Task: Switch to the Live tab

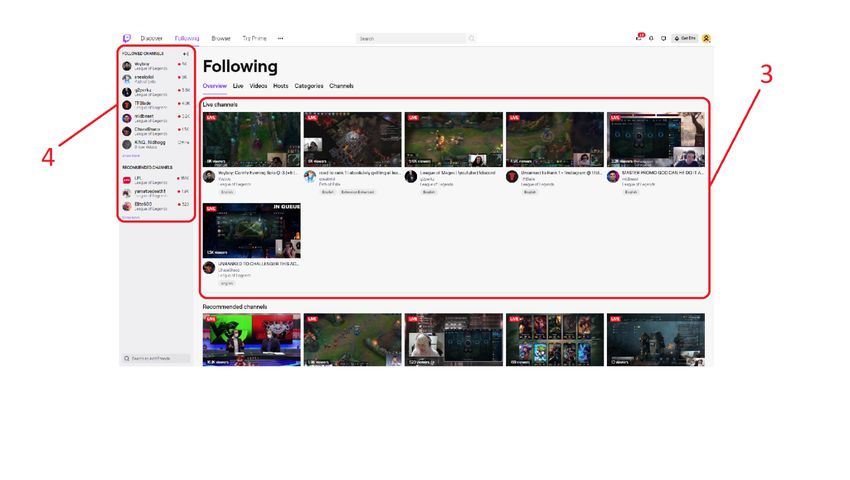Action: coord(238,86)
